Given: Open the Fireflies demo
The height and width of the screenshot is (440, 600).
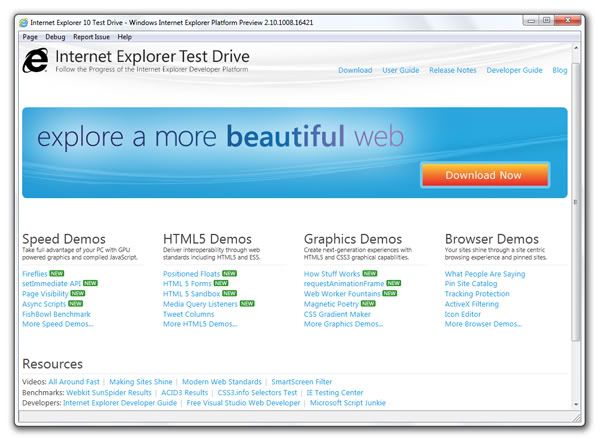Looking at the screenshot, I should (x=35, y=274).
